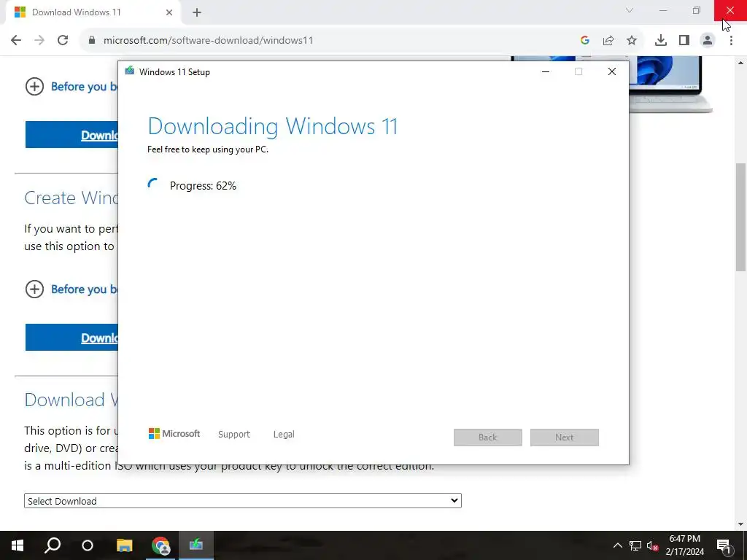Open taskbar Search magnifier
The height and width of the screenshot is (560, 747).
pos(53,545)
